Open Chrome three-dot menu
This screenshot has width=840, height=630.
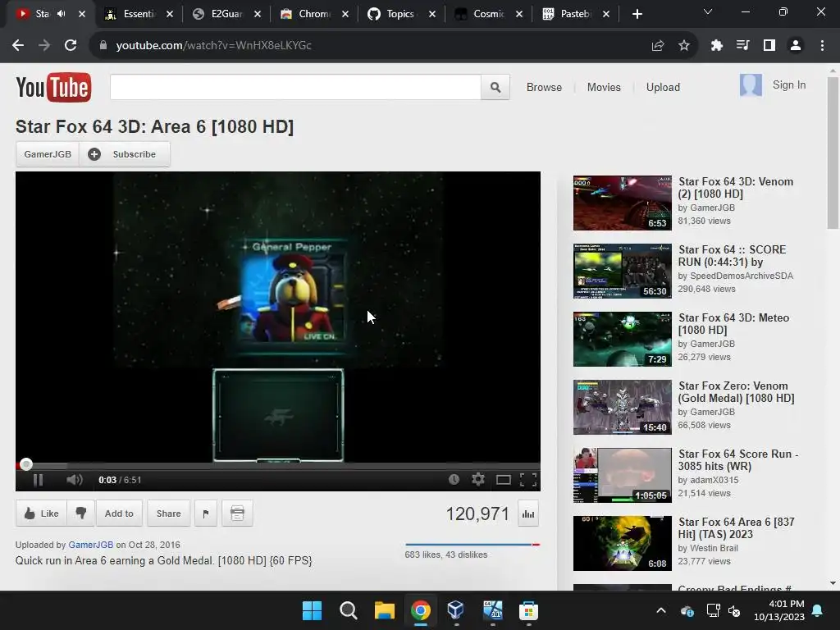pos(822,46)
